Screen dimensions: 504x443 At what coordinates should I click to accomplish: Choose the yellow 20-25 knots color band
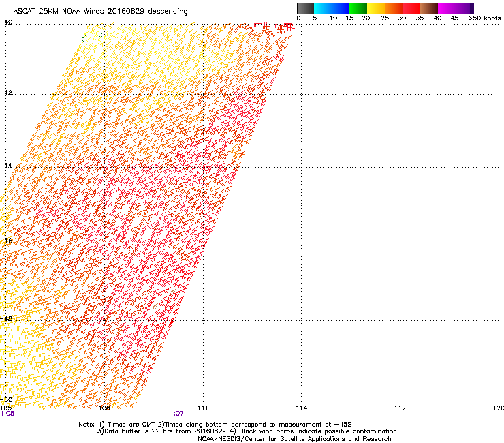(376, 8)
